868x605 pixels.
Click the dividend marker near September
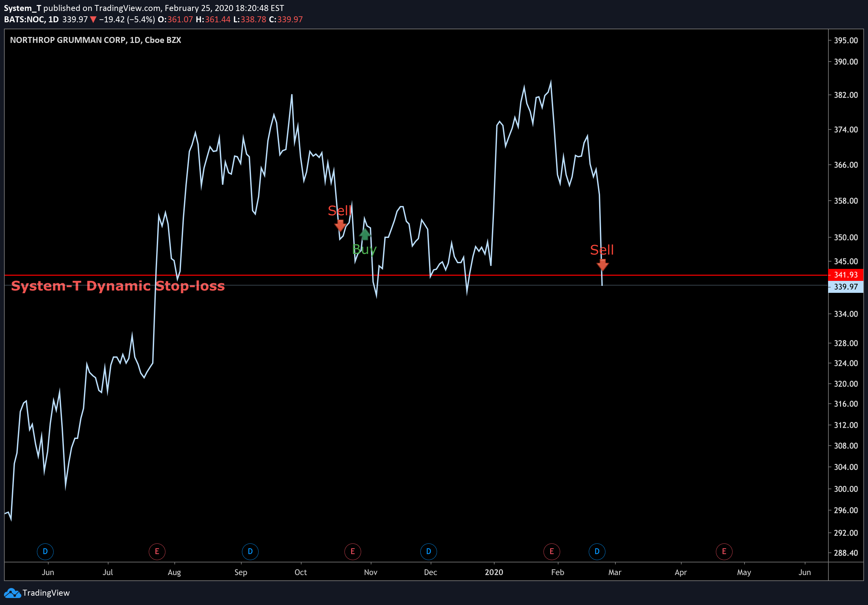250,551
